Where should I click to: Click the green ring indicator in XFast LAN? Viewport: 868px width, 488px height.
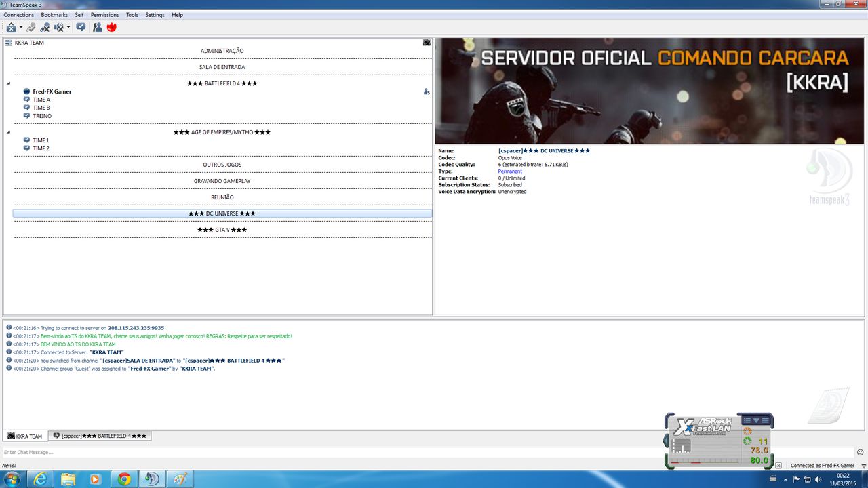coord(747,441)
